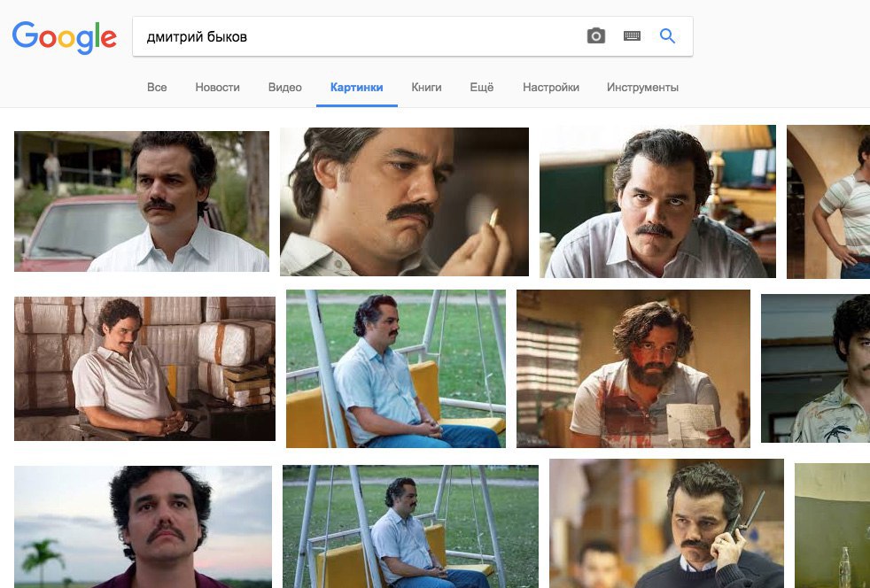Viewport: 870px width, 588px height.
Task: Select the 'Картинки' tab
Action: (x=357, y=87)
